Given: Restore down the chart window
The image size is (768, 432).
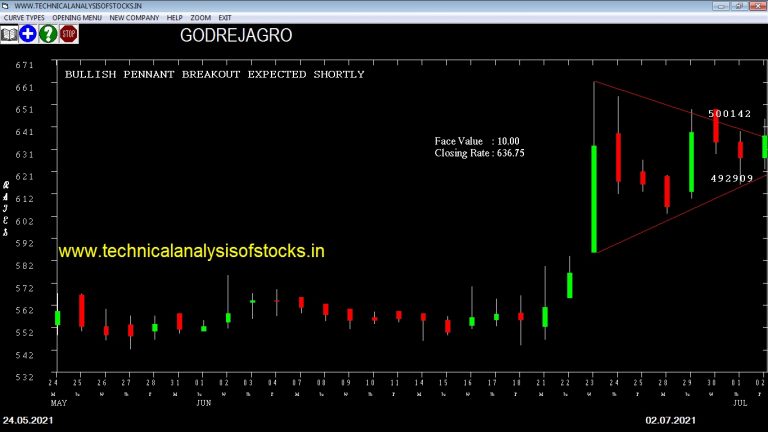Looking at the screenshot, I should coord(739,6).
